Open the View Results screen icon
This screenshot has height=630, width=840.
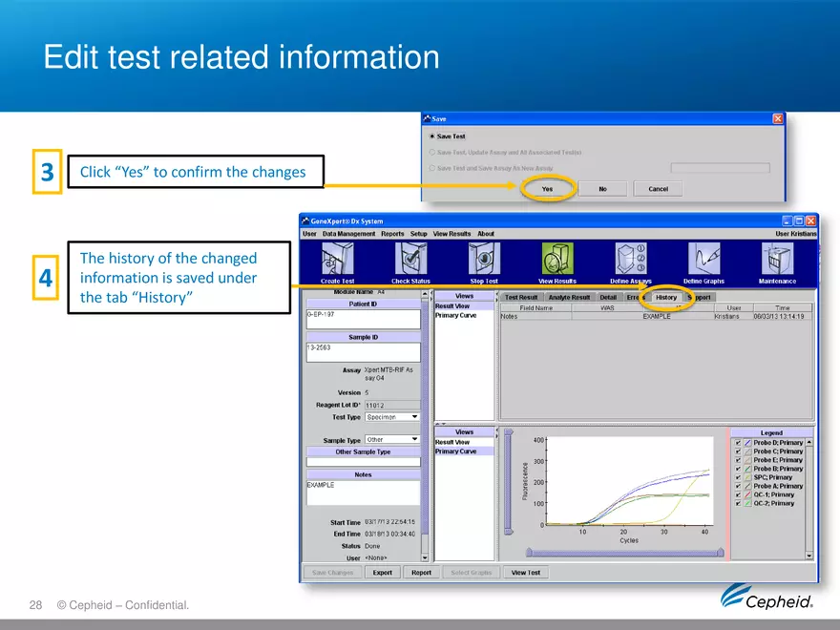click(x=557, y=259)
